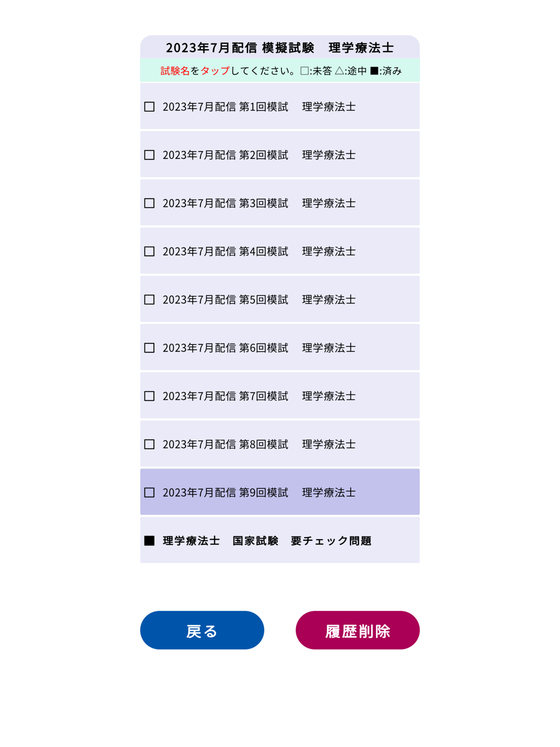Image resolution: width=560 pixels, height=747 pixels.
Task: Click the unanswered square icon for 第4回模試
Action: point(150,251)
